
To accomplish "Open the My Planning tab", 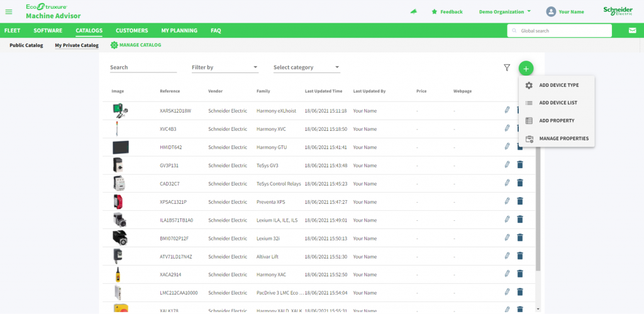I will (179, 30).
